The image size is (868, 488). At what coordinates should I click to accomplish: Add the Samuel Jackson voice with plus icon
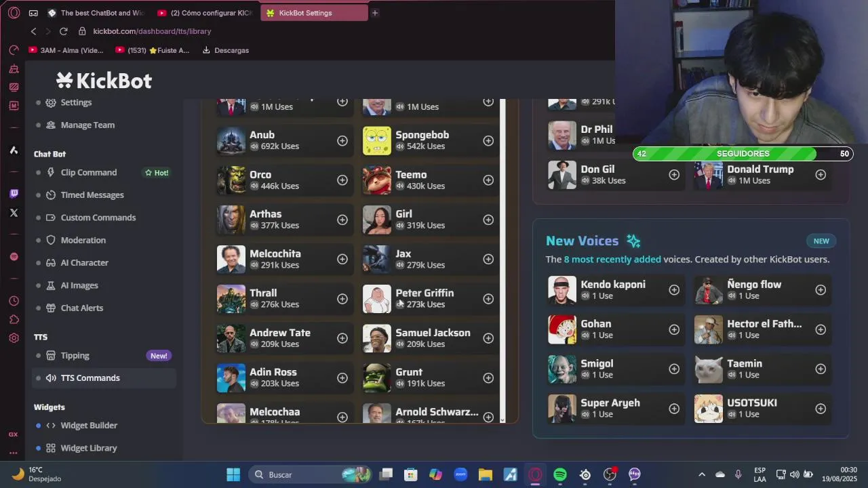[x=488, y=338]
